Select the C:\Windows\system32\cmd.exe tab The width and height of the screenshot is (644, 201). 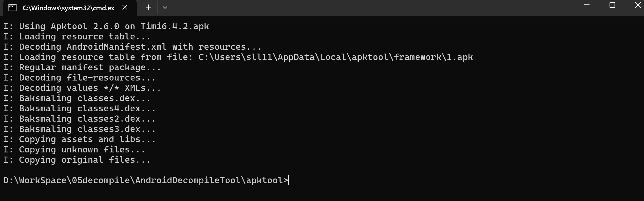[x=68, y=8]
